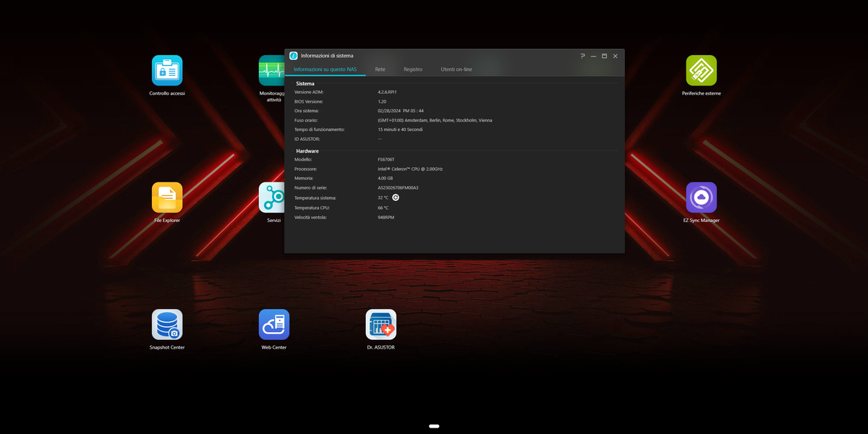
Task: Click the serial number AS23026706FM00A3
Action: (398, 188)
